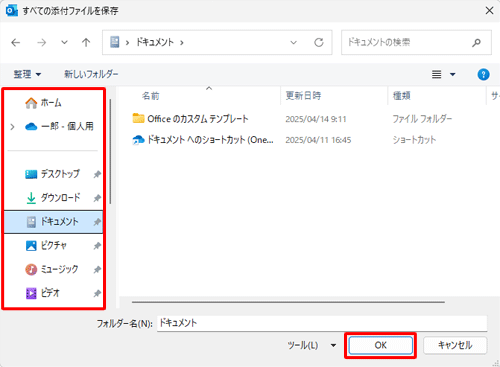Open 一郎 - 個人用 OneDrive location
The height and width of the screenshot is (367, 500).
[x=59, y=126]
